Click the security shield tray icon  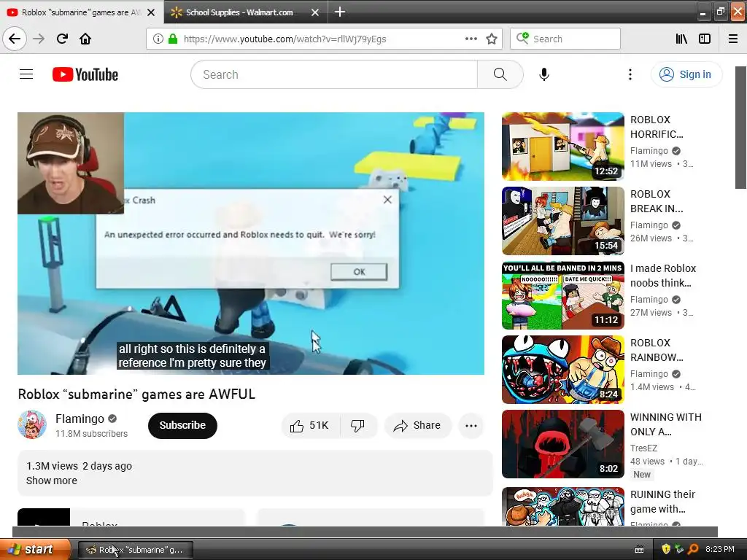[666, 550]
